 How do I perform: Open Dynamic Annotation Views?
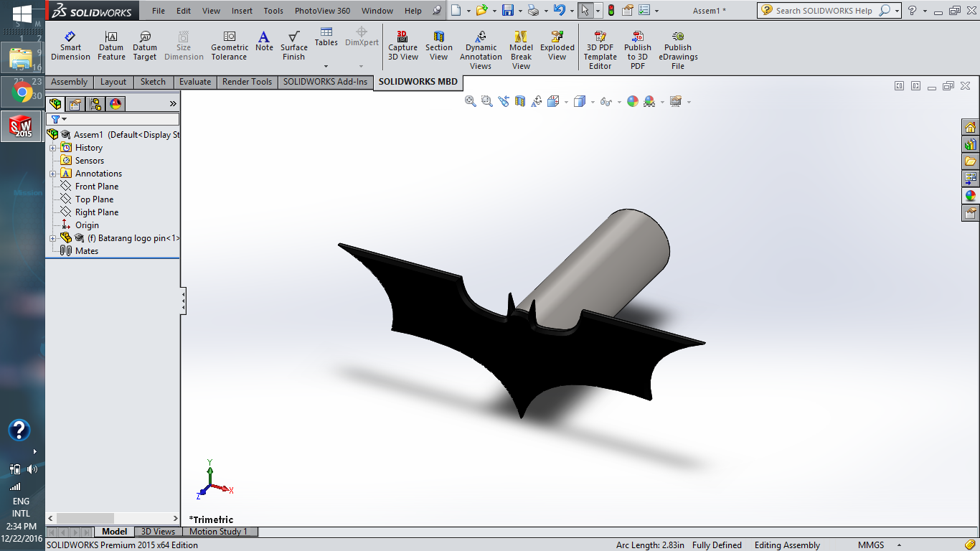(x=481, y=50)
